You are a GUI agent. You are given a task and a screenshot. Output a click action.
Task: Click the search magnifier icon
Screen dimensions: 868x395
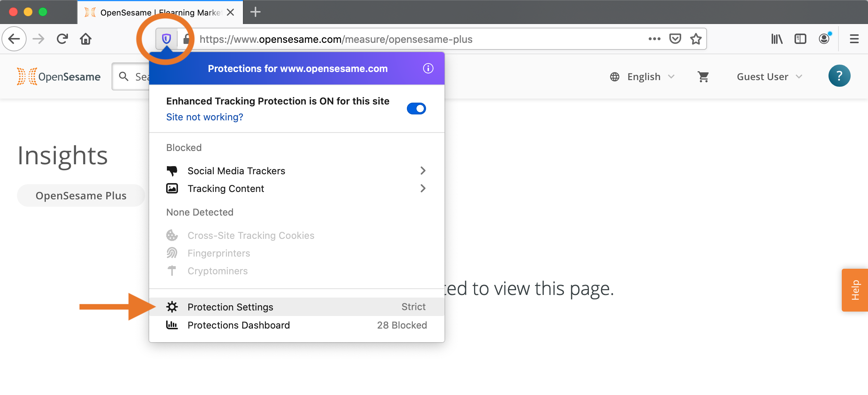[x=124, y=76]
